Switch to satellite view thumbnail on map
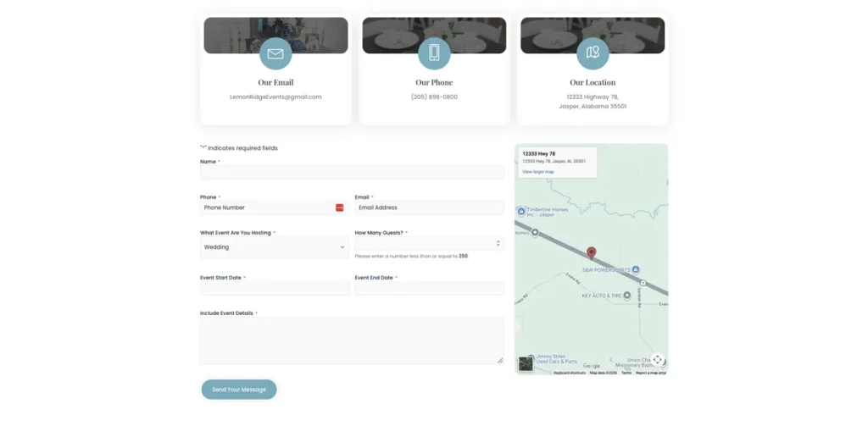This screenshot has width=868, height=448. (526, 363)
